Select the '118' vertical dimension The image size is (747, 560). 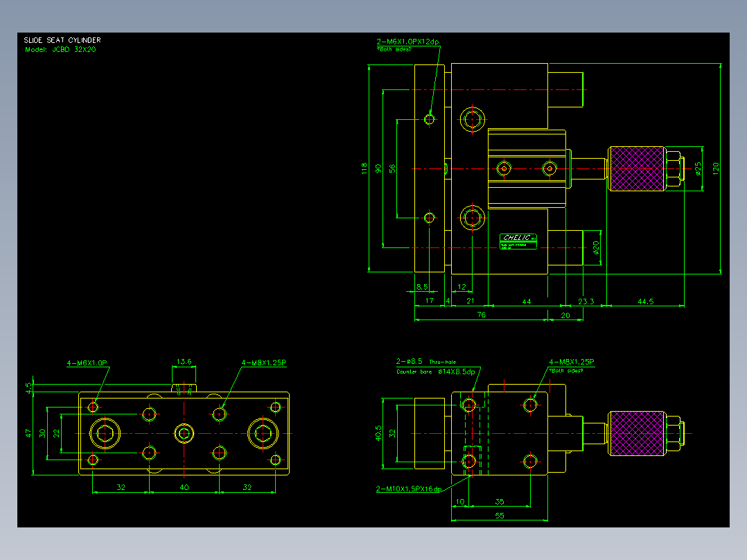coord(364,168)
